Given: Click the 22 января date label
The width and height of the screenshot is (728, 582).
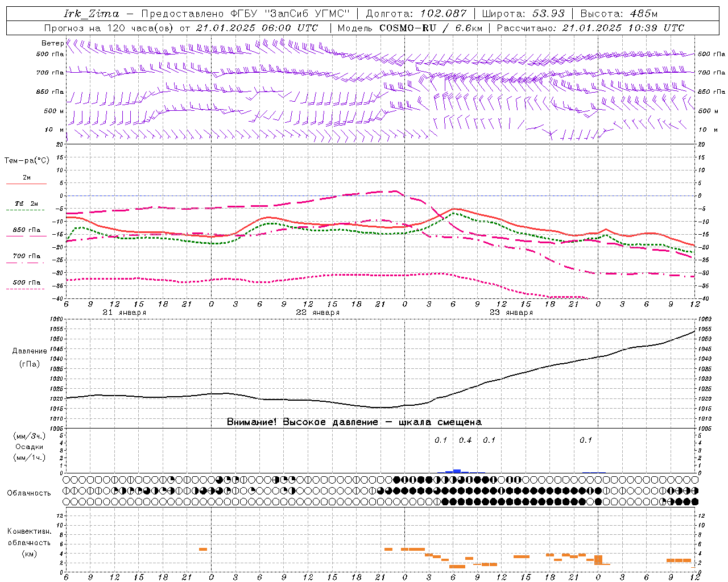Looking at the screenshot, I should pyautogui.click(x=317, y=313).
